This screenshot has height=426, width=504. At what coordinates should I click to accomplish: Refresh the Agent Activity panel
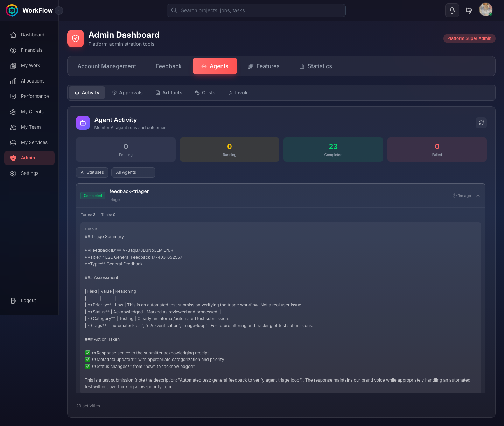[x=481, y=123]
